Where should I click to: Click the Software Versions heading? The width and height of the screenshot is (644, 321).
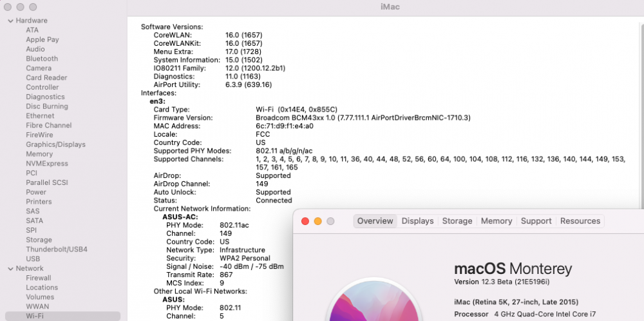click(172, 26)
